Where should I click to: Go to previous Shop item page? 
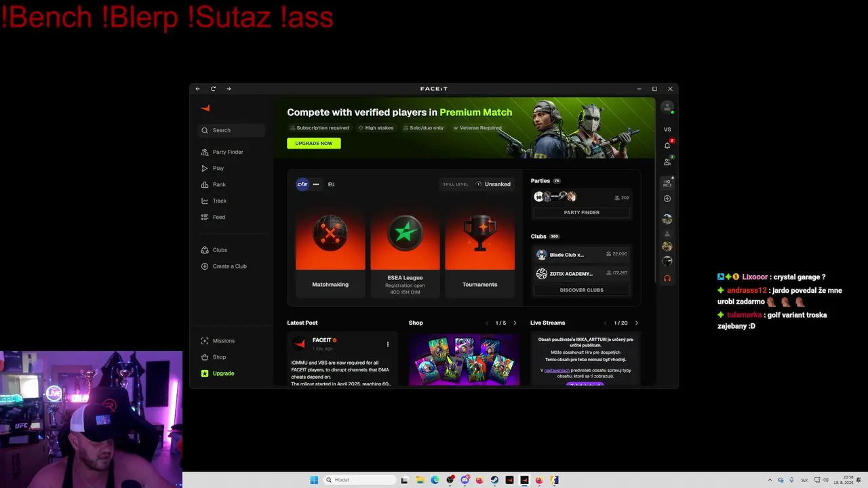[487, 323]
